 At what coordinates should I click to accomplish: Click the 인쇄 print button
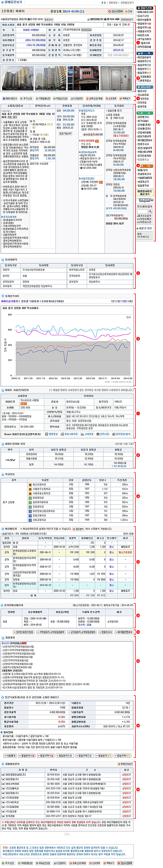pyautogui.click(x=129, y=12)
